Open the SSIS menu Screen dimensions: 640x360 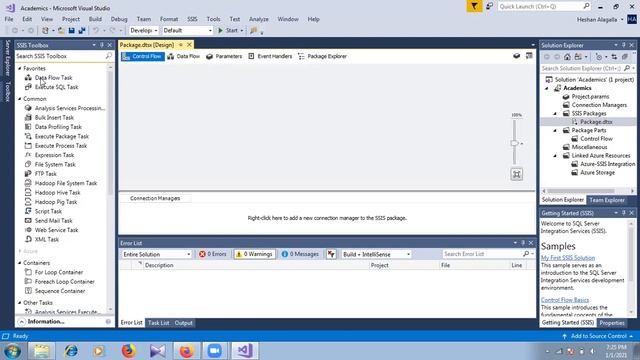(x=192, y=19)
